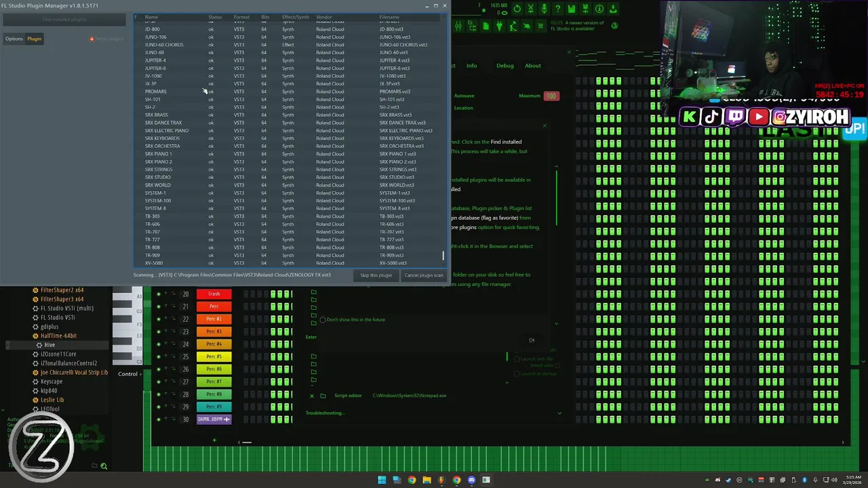Viewport: 868px width, 488px height.
Task: Mute channel 30 DAMN..88PM
Action: [x=158, y=420]
